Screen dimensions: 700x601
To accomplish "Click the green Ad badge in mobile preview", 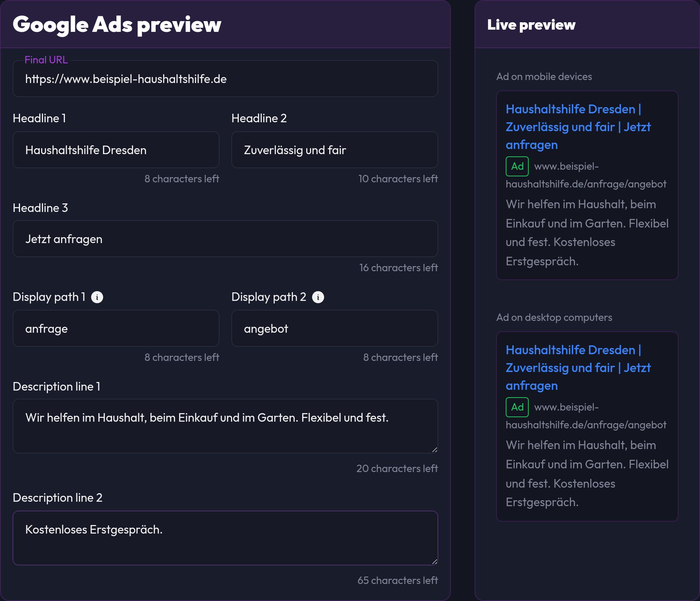I will coord(517,166).
